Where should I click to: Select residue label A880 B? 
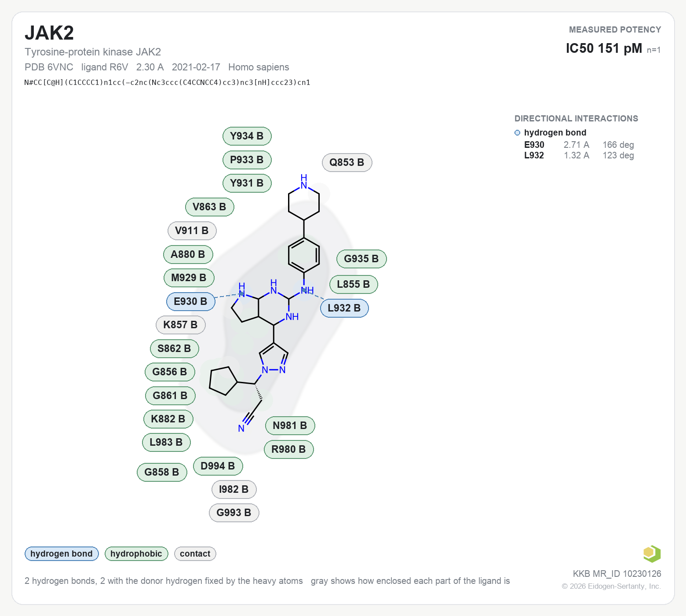(x=188, y=254)
